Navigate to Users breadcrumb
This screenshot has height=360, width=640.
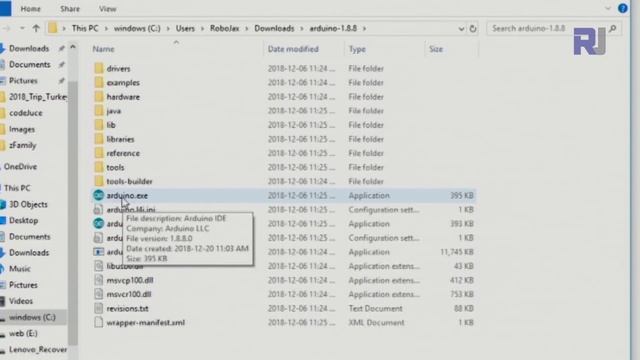click(185, 28)
